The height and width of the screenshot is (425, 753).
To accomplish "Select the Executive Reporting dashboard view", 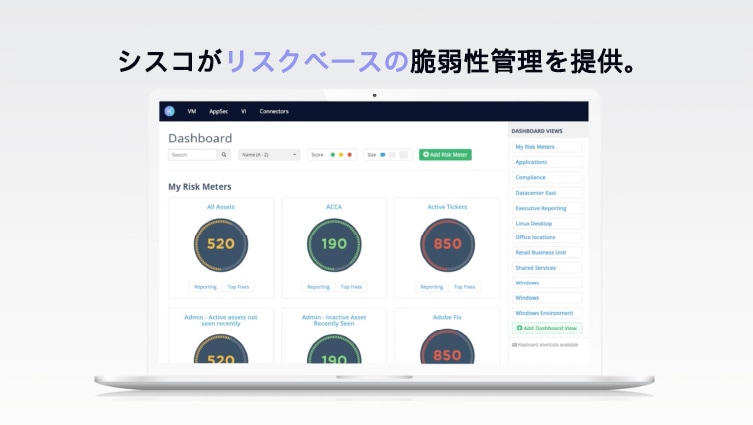I will click(x=547, y=208).
